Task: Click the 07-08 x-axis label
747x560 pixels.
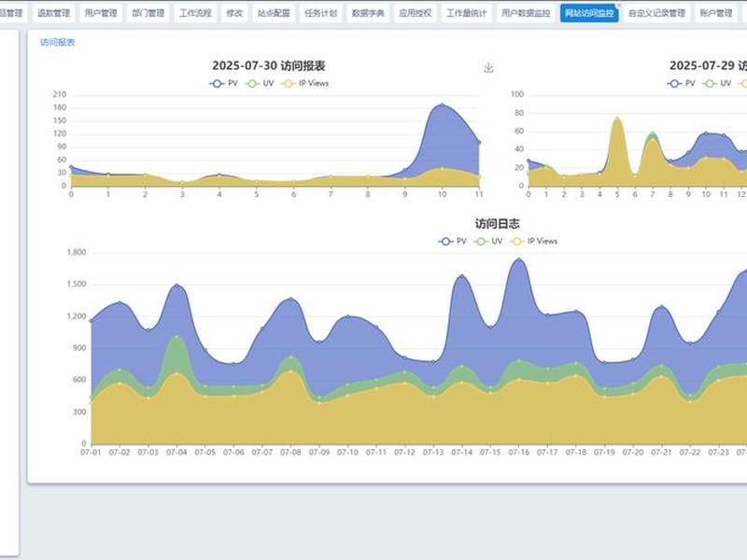Action: point(290,453)
